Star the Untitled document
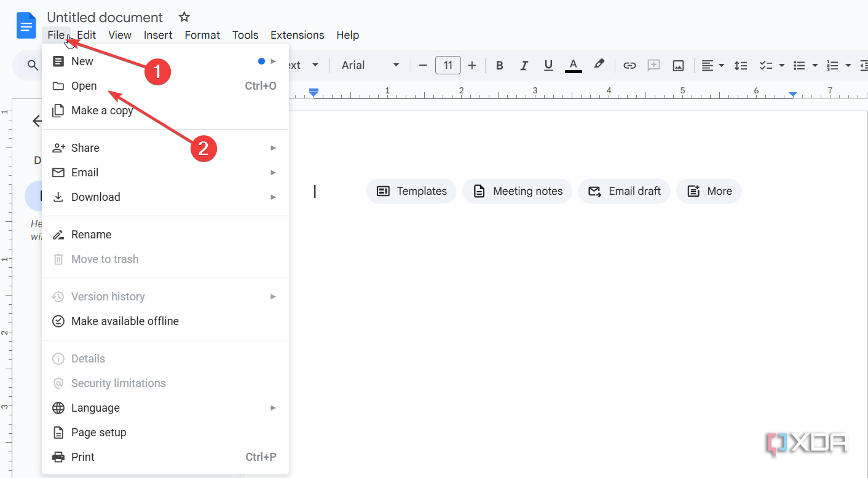868x478 pixels. click(x=184, y=17)
